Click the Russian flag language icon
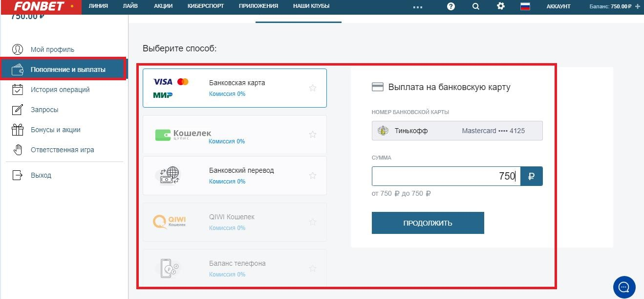Viewport: 644px width, 299px height. (x=525, y=6)
